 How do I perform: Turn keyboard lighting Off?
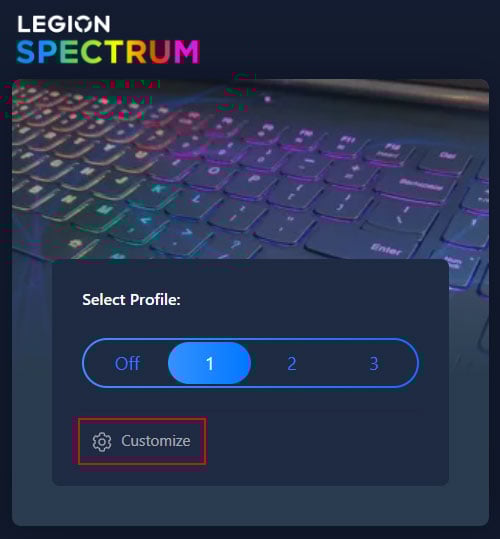(127, 363)
